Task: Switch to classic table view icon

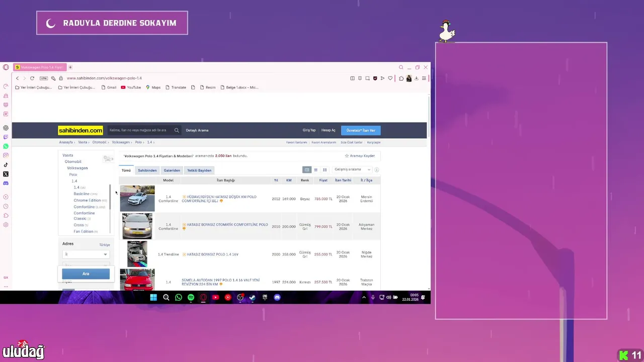Action: tap(307, 170)
